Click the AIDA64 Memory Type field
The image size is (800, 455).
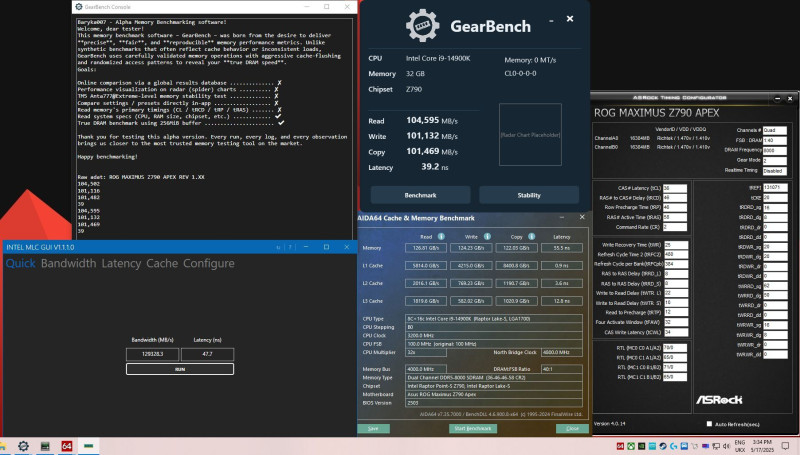tap(493, 377)
